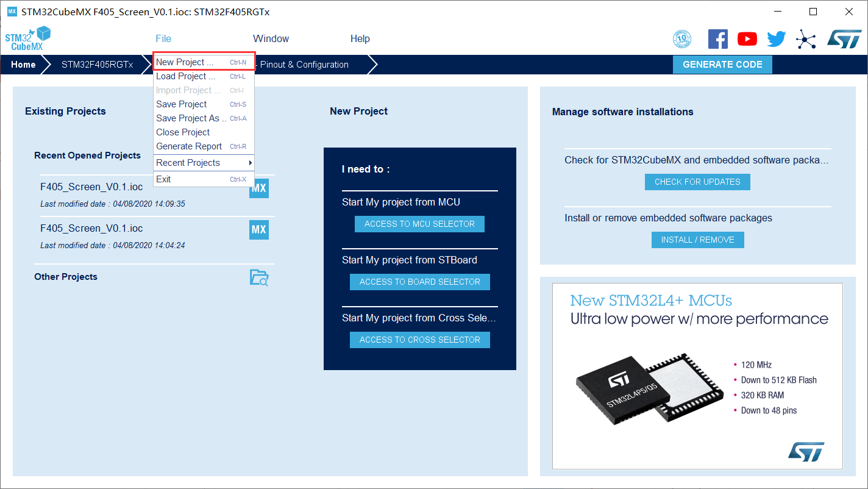Open F405_Screen_V0.1.ioc modified at 14:04:24

(91, 229)
